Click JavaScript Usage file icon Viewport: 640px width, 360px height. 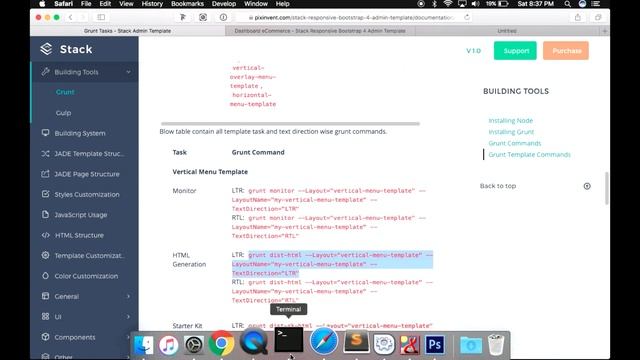45,215
